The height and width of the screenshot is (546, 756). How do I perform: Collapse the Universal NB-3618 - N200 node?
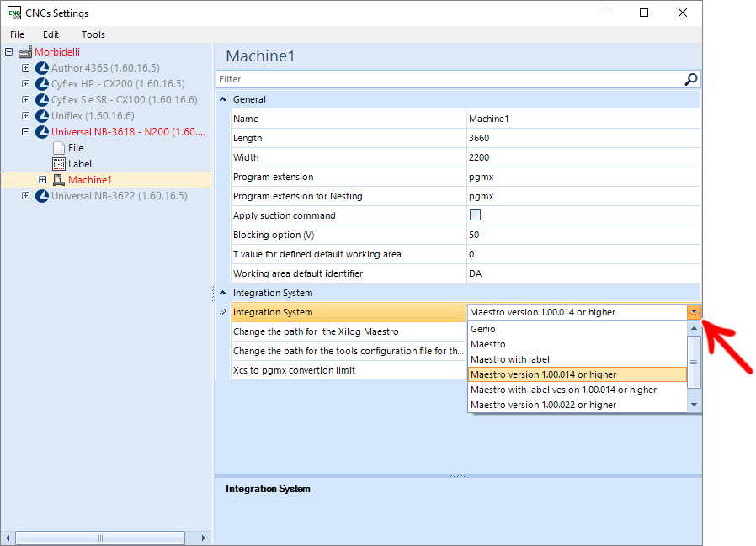(25, 131)
